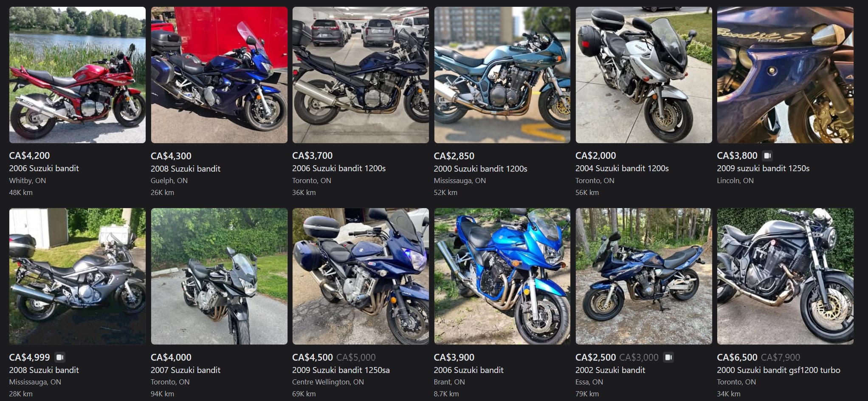This screenshot has width=868, height=401.
Task: Click the 2007 Suzuki bandit title
Action: tap(186, 370)
